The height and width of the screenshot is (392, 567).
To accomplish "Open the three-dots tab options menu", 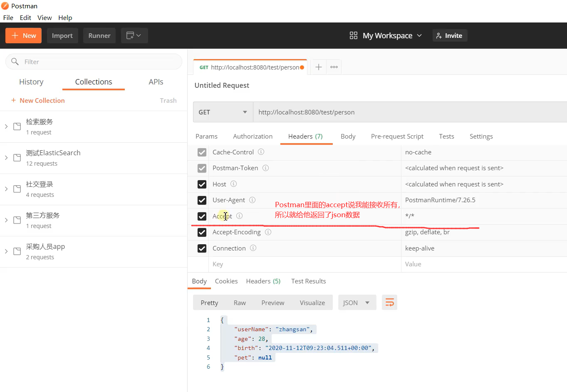I will coord(334,67).
